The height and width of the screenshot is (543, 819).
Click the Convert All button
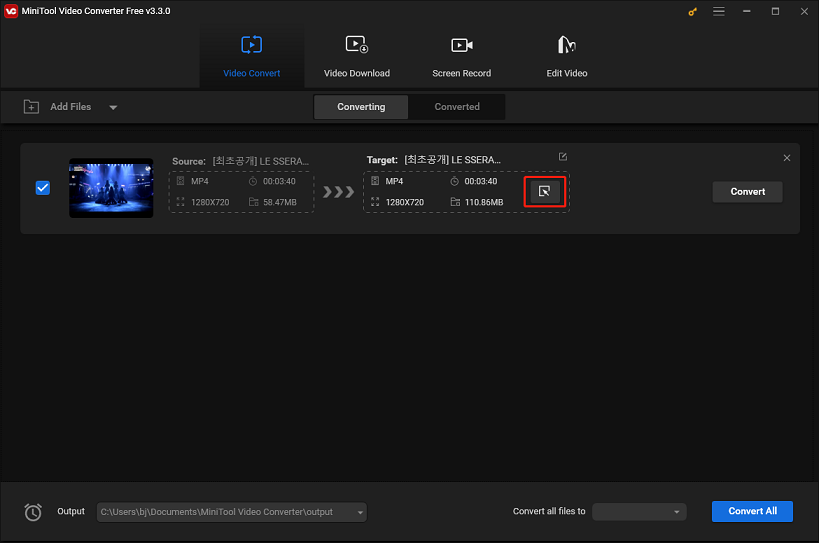(x=752, y=511)
